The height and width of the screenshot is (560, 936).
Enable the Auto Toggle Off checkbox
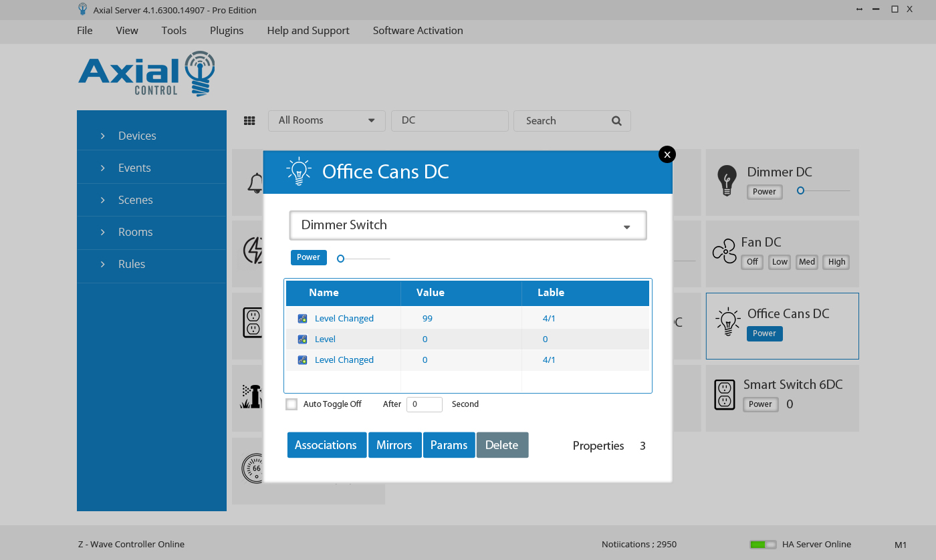(x=291, y=404)
